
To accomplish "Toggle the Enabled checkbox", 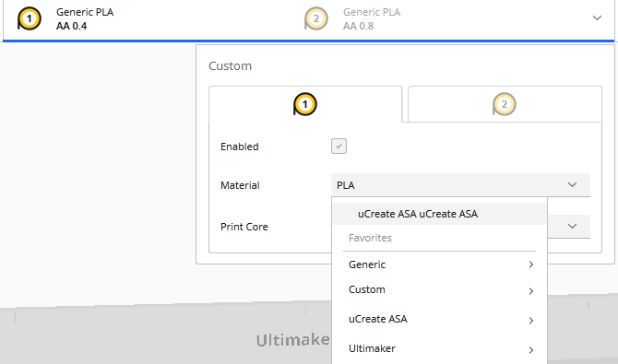I will pos(339,147).
